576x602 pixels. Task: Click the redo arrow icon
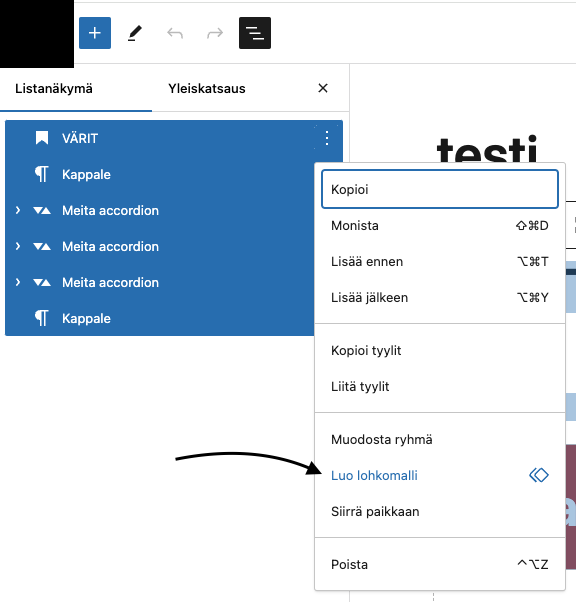(215, 33)
